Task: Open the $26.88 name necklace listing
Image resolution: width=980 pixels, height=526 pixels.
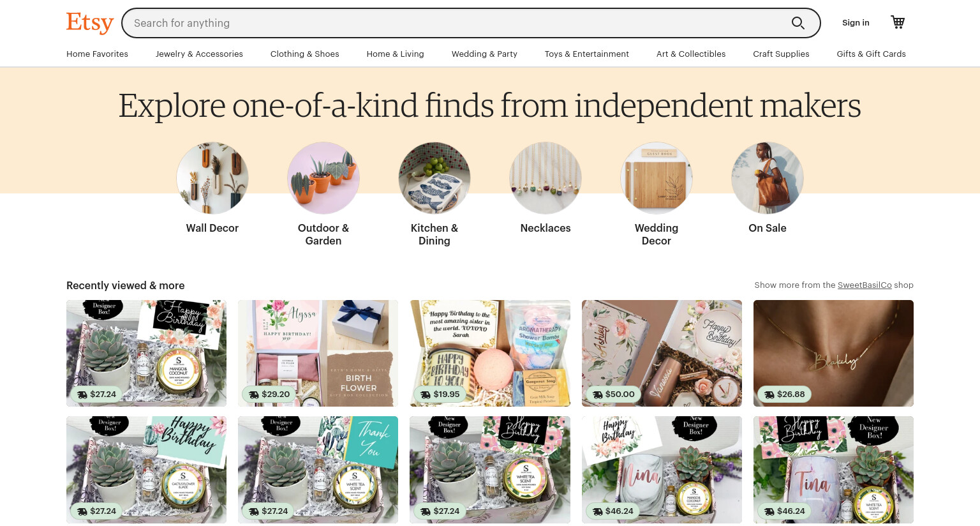Action: [833, 353]
